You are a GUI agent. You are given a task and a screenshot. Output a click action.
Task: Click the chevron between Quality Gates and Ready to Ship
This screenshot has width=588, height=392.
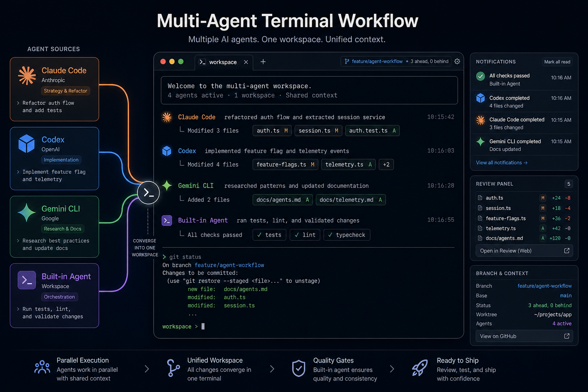392,369
